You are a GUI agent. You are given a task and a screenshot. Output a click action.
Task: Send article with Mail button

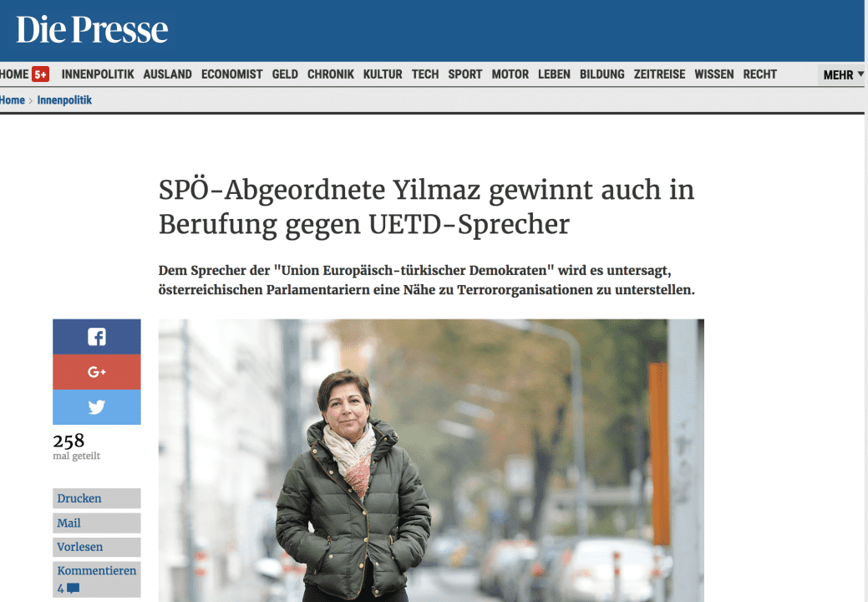(96, 523)
